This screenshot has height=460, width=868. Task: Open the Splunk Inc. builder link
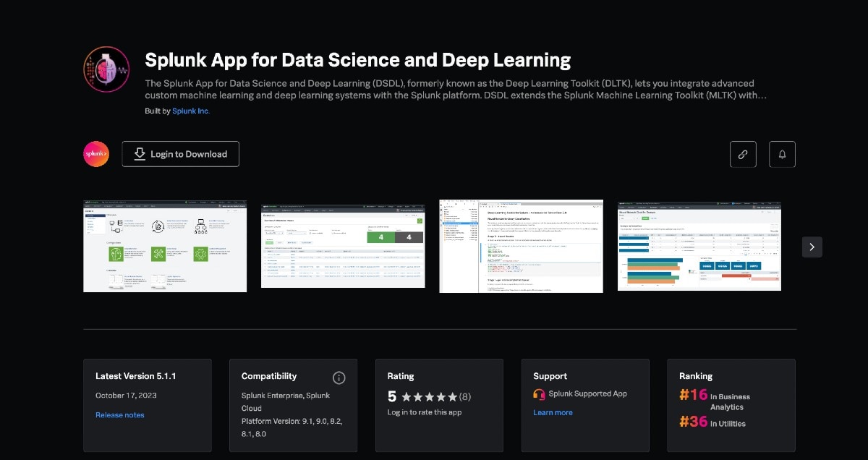tap(191, 111)
